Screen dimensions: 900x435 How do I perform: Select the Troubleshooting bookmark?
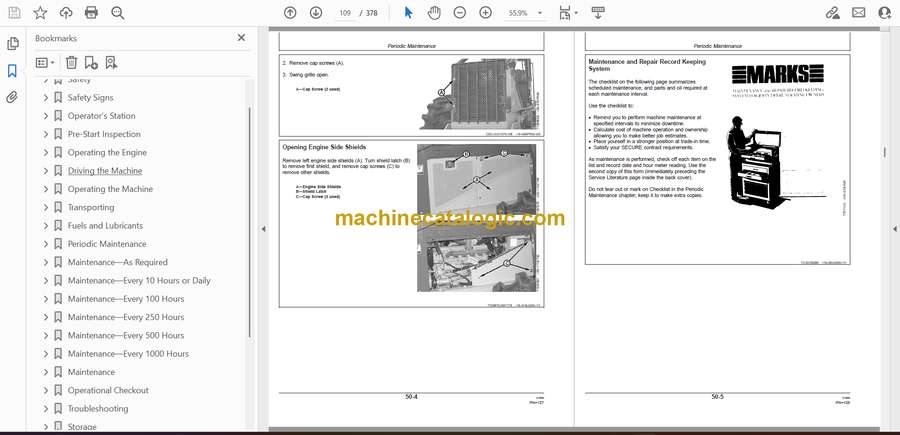point(98,409)
